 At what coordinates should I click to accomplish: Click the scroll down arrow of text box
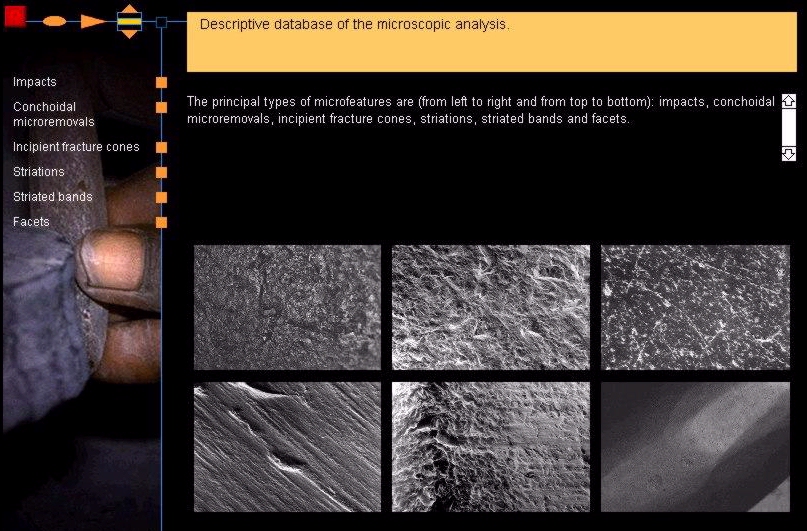click(788, 153)
